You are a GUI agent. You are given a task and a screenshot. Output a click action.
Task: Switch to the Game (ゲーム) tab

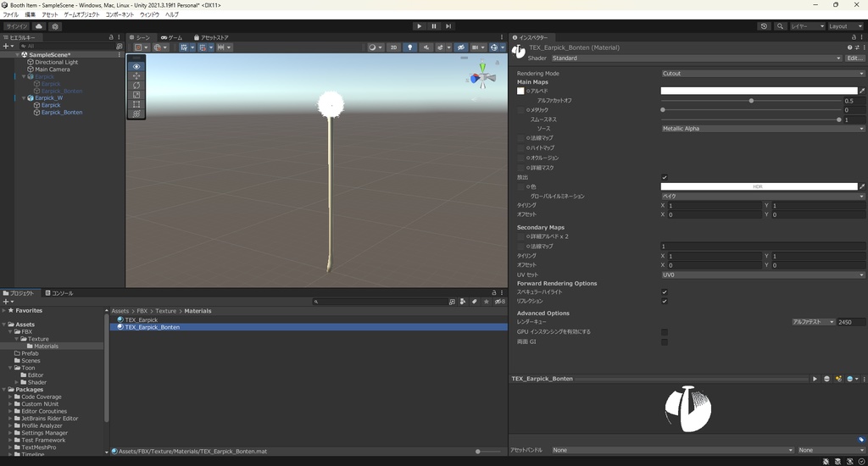[x=171, y=37]
